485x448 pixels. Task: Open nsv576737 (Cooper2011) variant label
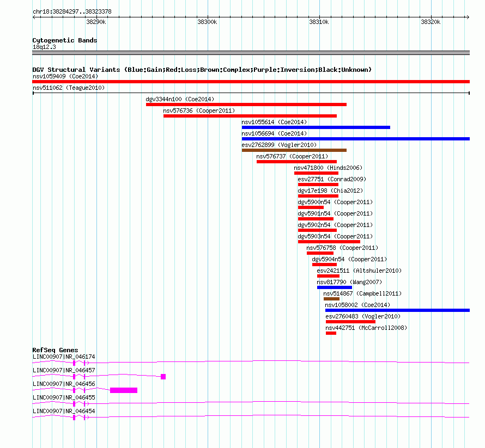(x=292, y=156)
